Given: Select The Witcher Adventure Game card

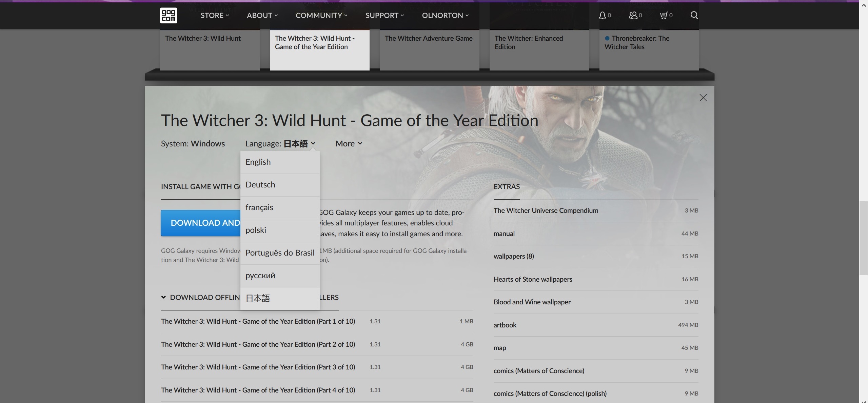Looking at the screenshot, I should 430,50.
